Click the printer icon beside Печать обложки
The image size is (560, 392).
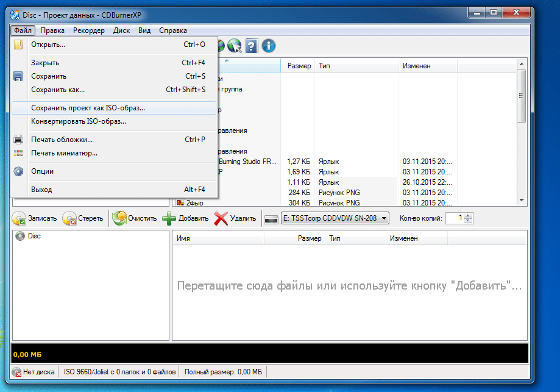[18, 140]
